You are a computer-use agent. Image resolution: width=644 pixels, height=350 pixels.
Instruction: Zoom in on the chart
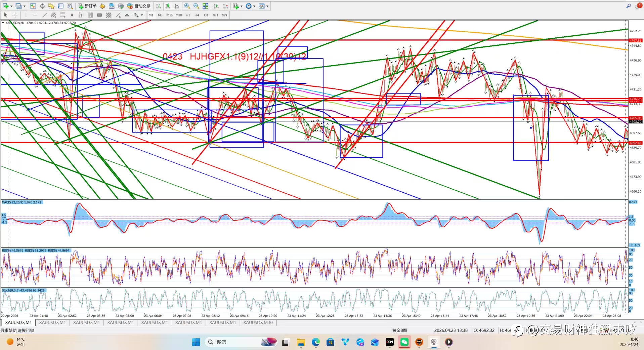(x=187, y=6)
